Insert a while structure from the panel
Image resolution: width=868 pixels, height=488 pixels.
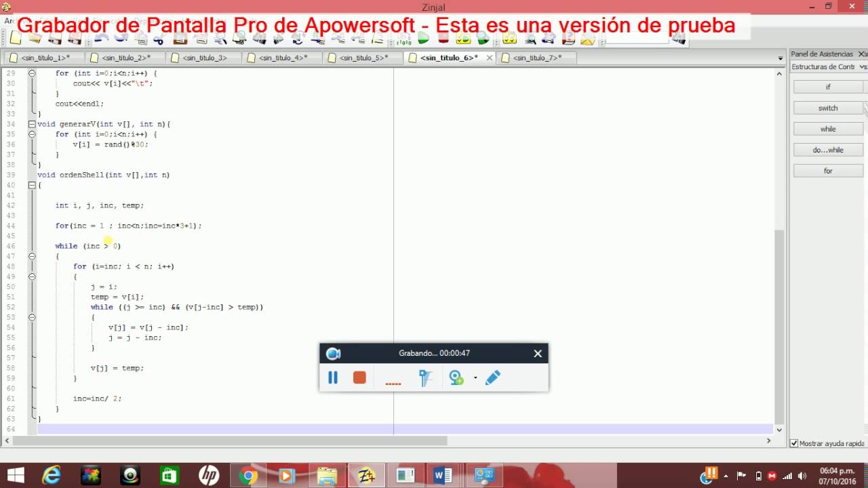828,129
